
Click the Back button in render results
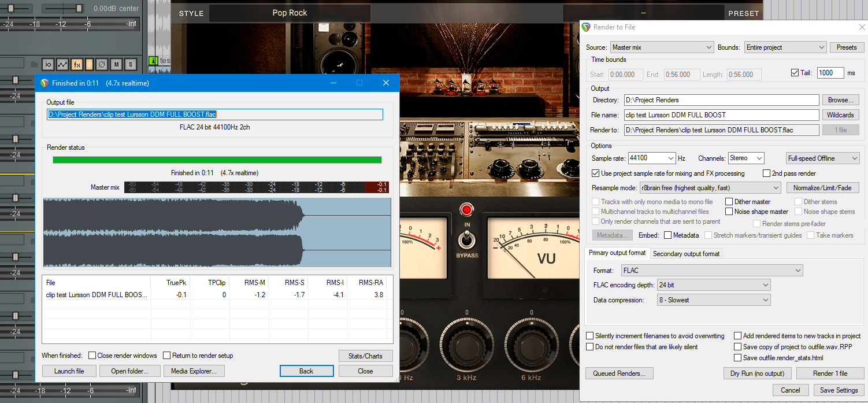click(x=306, y=371)
